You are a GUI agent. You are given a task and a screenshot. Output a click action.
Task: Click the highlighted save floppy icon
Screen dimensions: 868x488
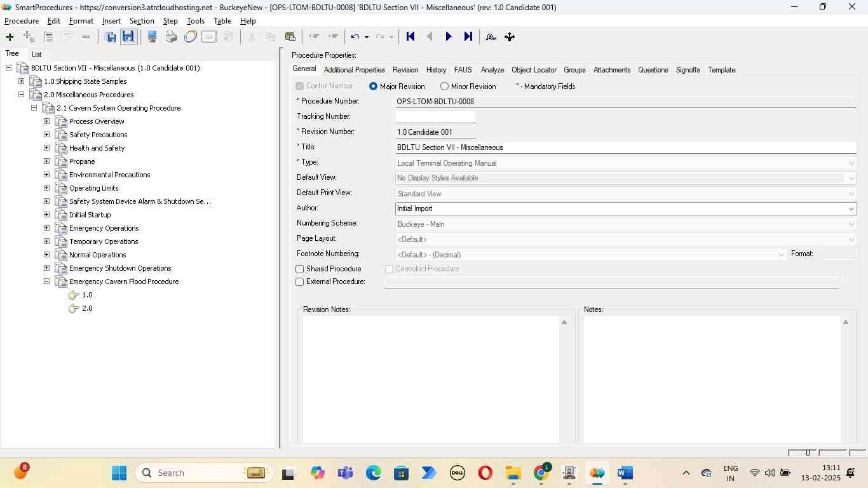128,37
